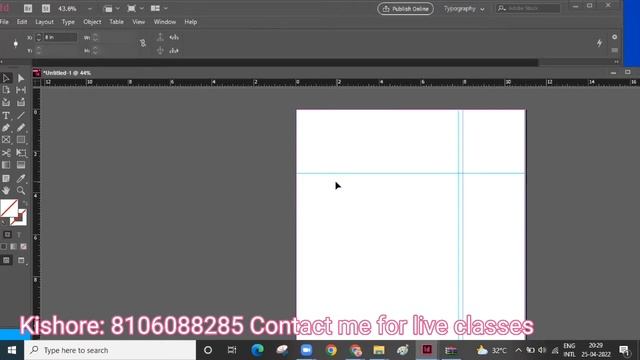Click the InDesign taskbar icon
This screenshot has height=360, width=640.
point(427,350)
